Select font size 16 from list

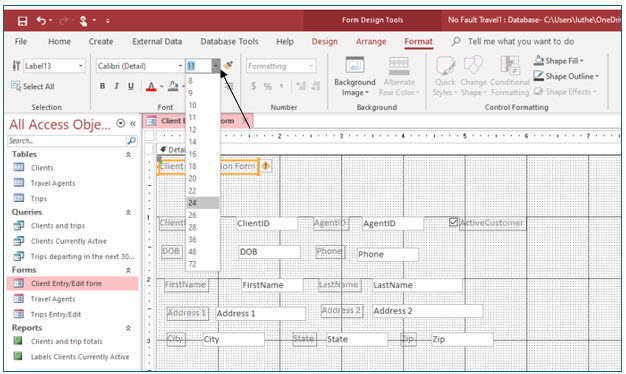click(x=203, y=154)
